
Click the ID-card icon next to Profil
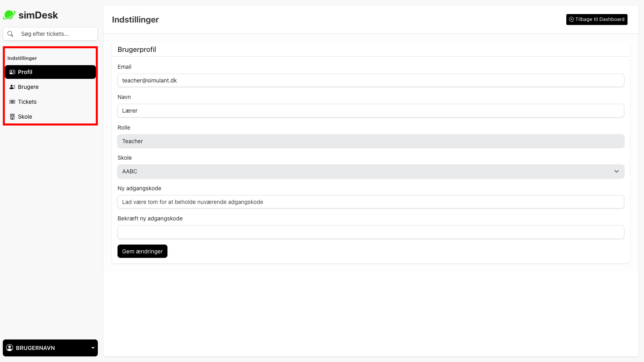coord(11,72)
